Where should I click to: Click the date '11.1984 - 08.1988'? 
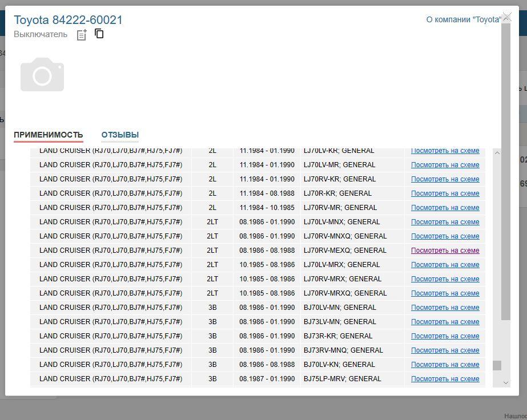coord(267,193)
